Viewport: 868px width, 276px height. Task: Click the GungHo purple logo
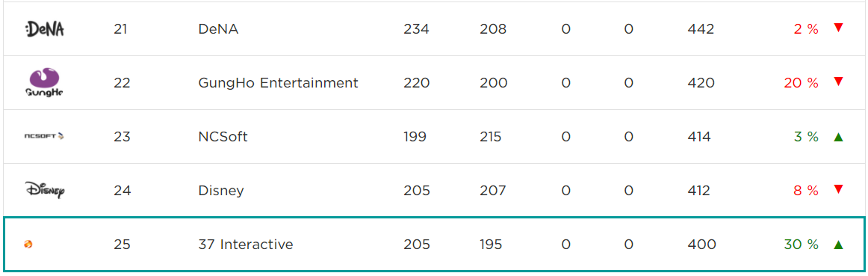[44, 82]
